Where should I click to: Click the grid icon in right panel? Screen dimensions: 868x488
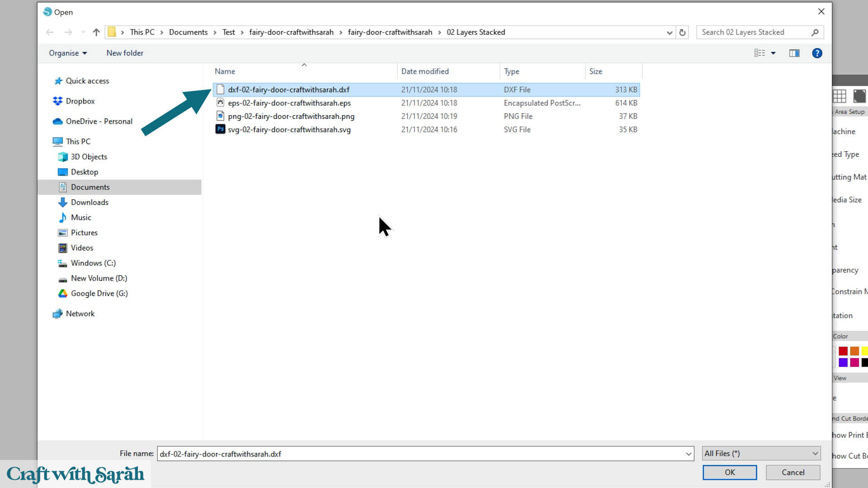[839, 96]
